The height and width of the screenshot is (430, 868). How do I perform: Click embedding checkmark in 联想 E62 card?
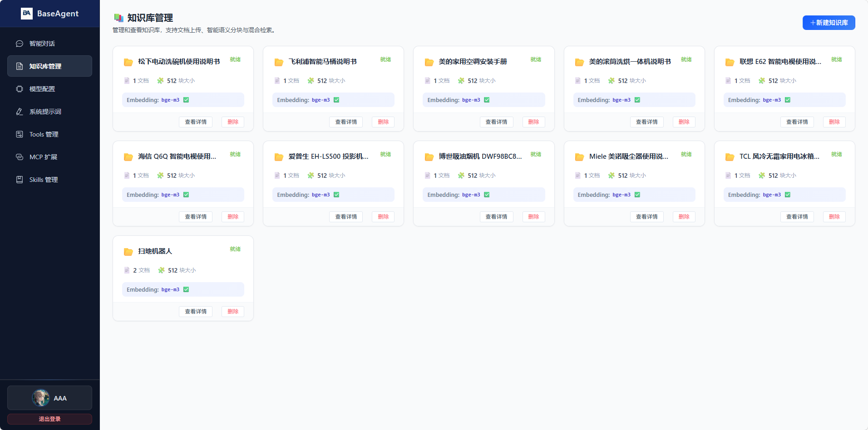(788, 100)
